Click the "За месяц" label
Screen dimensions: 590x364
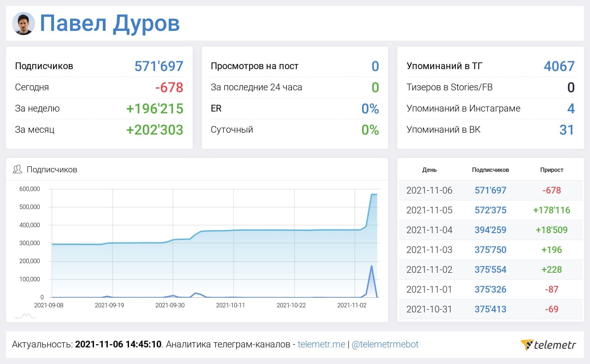pyautogui.click(x=35, y=129)
